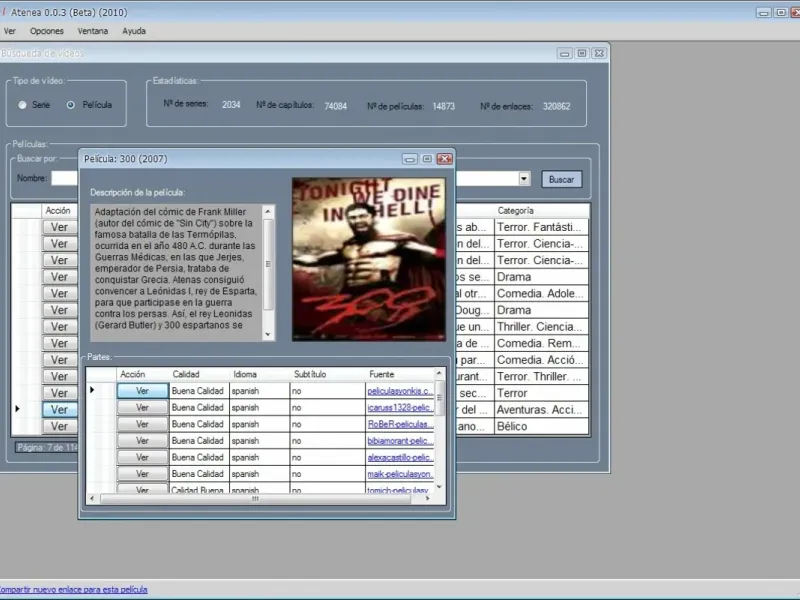
Task: Open the Ayuda menu
Action: (x=134, y=31)
